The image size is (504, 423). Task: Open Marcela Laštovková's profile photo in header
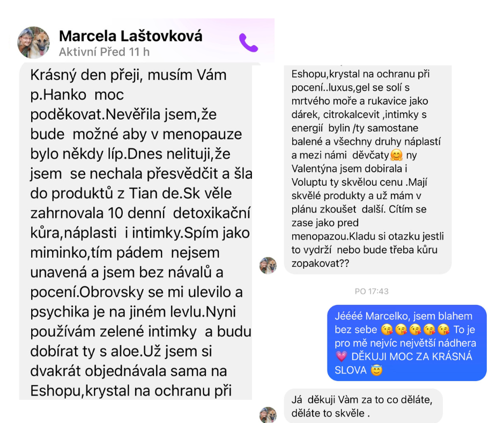[33, 42]
